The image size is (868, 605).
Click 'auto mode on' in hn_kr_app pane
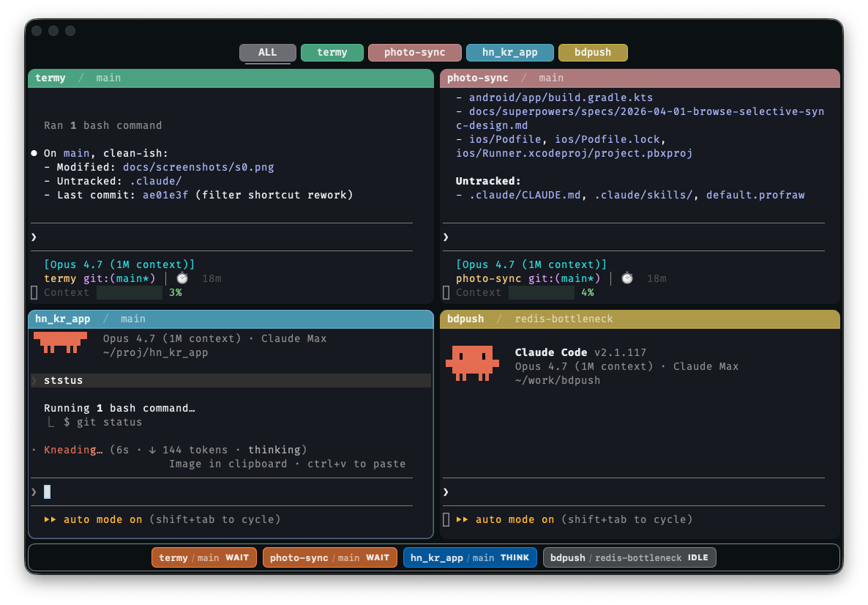point(103,520)
